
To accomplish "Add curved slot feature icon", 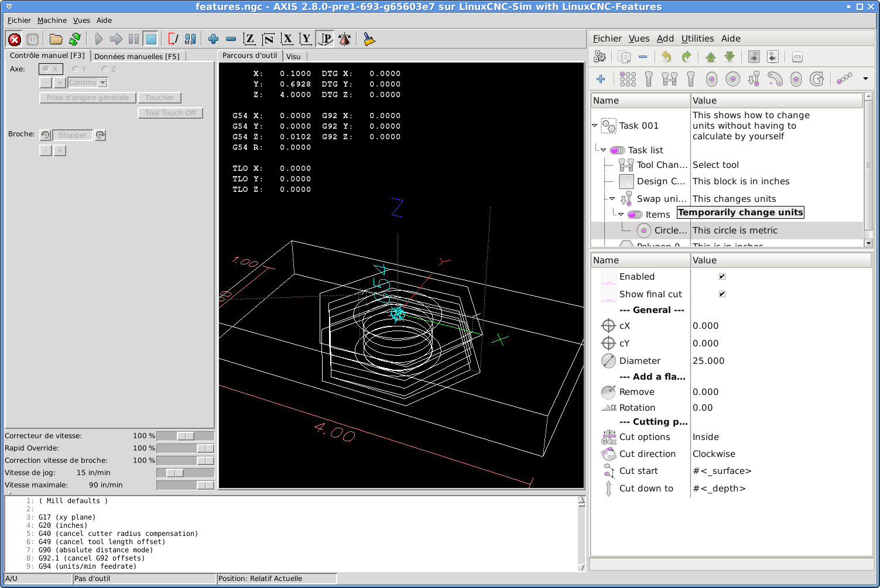I will 775,79.
